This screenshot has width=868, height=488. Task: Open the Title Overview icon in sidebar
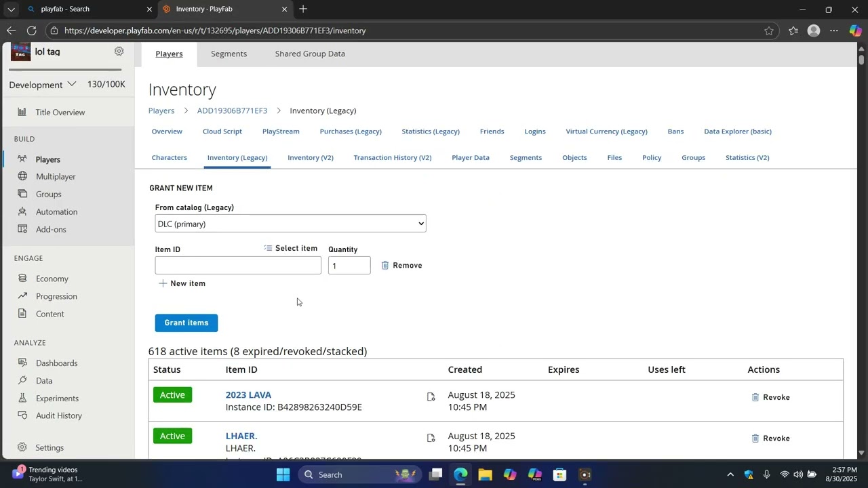click(22, 112)
